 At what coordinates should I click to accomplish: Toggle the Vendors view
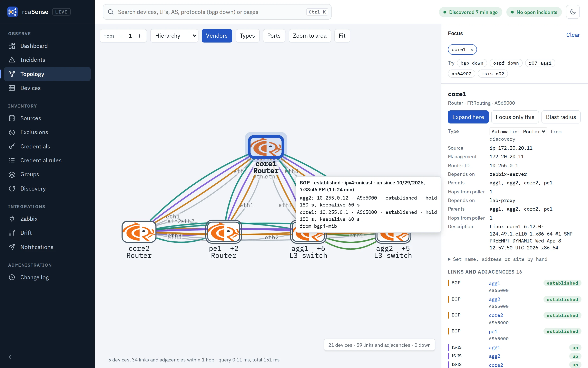[x=217, y=36]
